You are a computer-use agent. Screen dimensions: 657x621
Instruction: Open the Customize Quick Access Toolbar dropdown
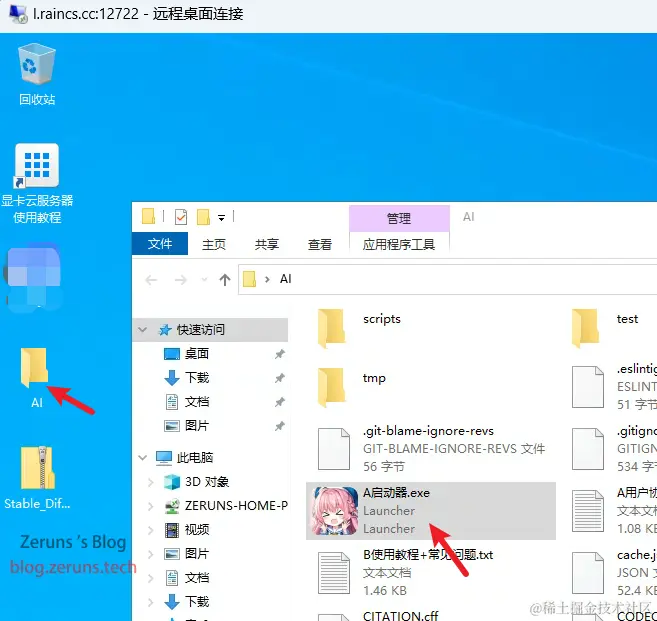tap(221, 217)
